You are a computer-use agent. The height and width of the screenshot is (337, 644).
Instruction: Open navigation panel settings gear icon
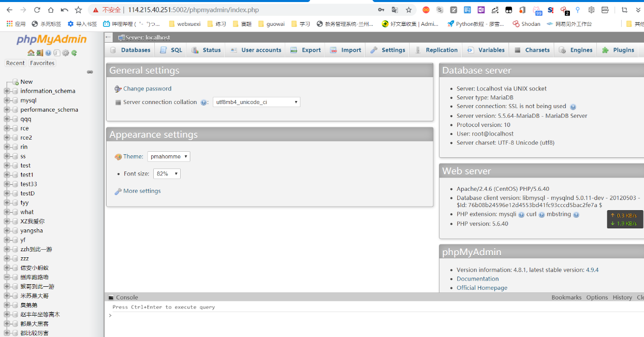click(65, 53)
